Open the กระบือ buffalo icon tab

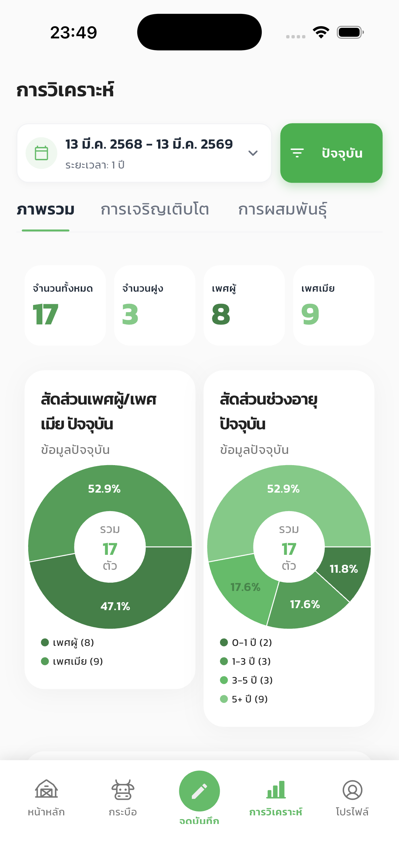pos(122,790)
